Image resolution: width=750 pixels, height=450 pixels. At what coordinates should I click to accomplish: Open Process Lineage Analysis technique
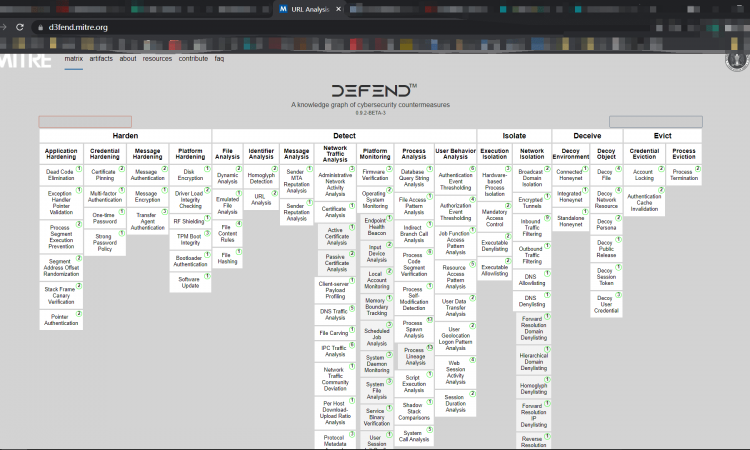(416, 356)
